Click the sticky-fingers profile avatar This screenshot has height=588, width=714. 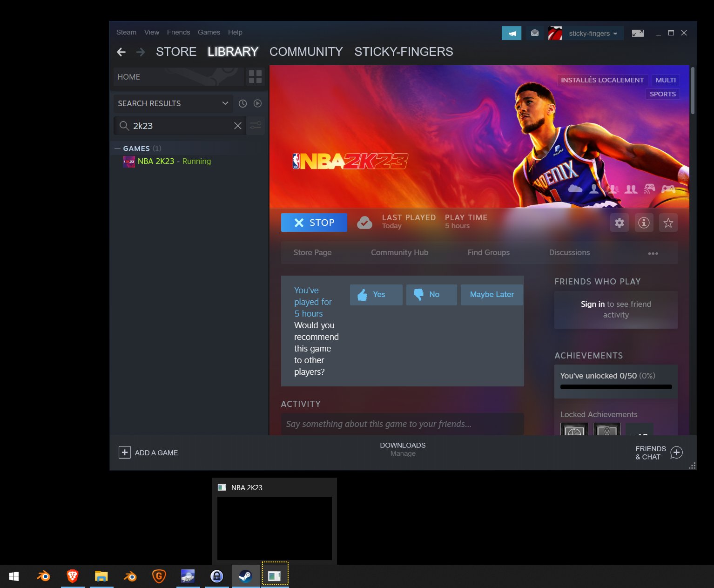[x=555, y=33]
